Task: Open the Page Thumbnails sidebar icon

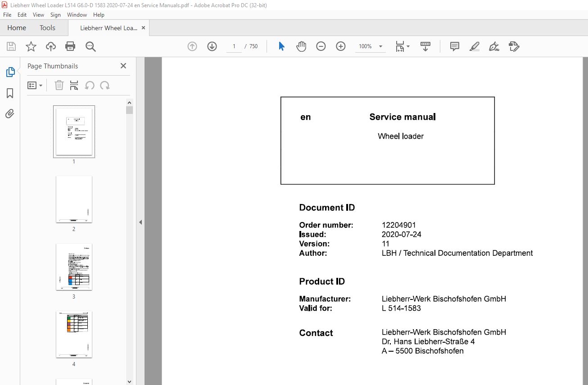Action: tap(10, 72)
